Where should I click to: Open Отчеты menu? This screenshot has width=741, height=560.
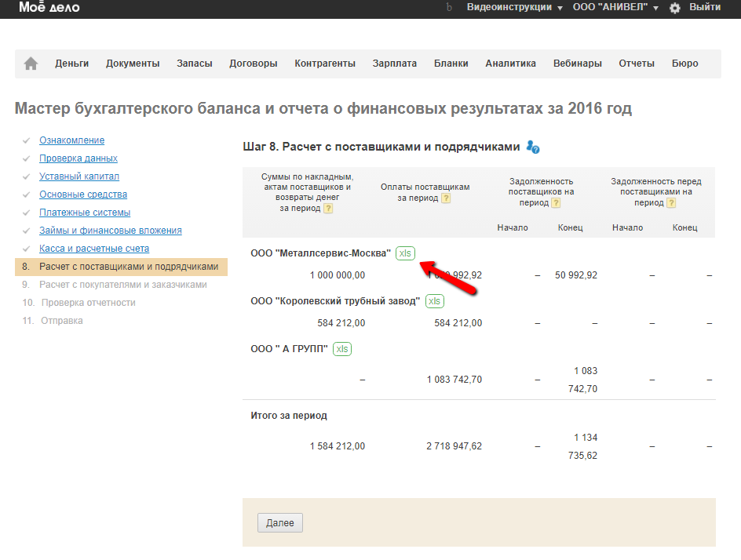(637, 64)
